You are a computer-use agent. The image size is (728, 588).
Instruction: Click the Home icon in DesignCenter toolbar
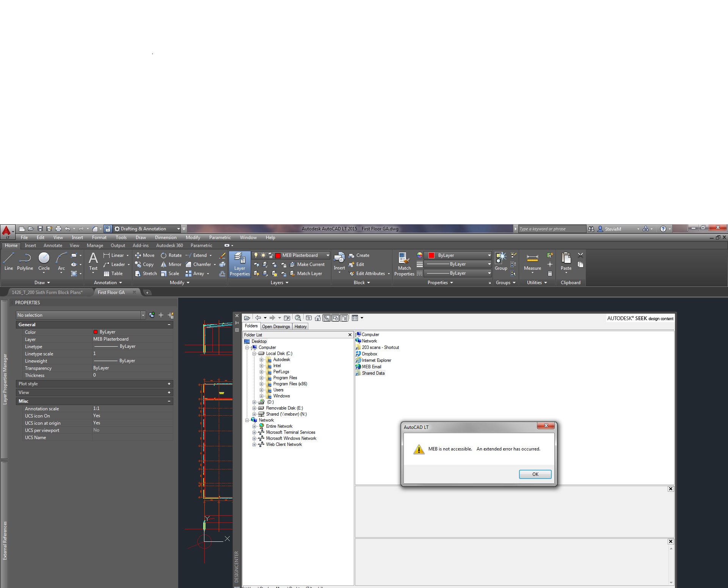pyautogui.click(x=318, y=318)
